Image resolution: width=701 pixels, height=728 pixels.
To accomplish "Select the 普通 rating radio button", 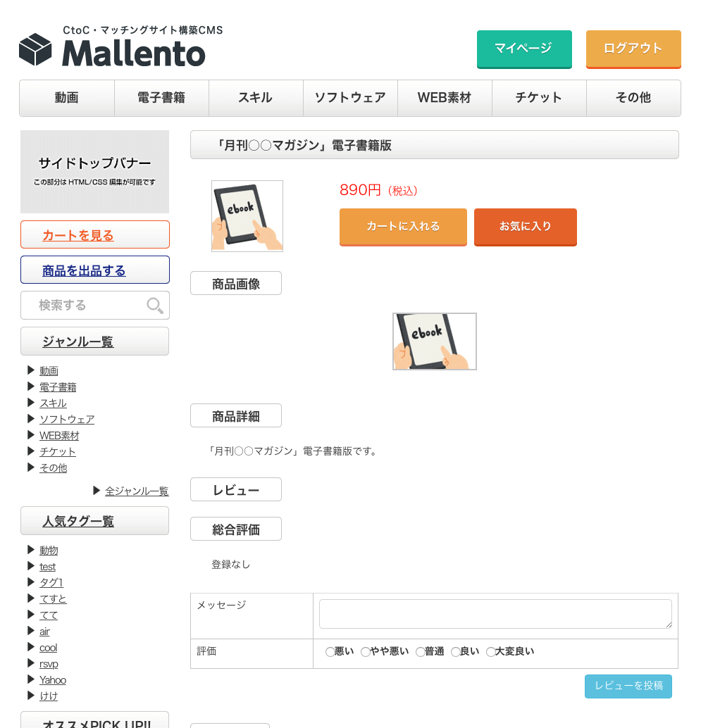I will 420,652.
